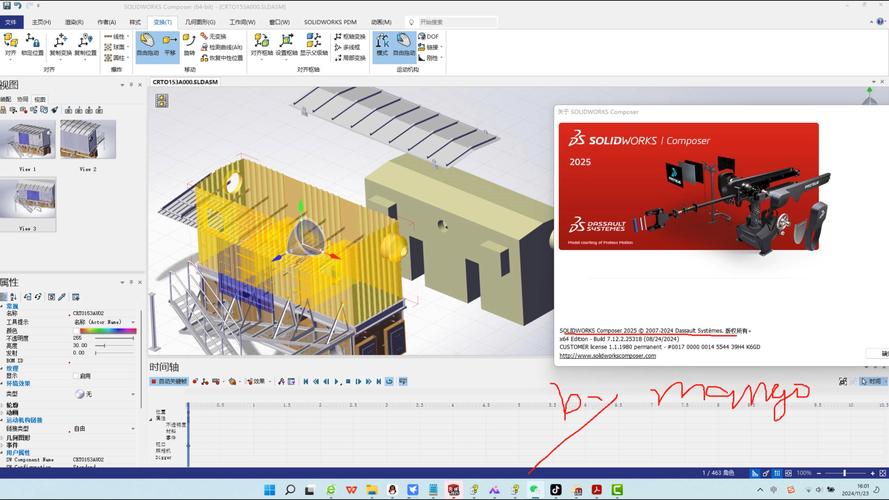Open the WPS Office taskbar icon

[352, 489]
